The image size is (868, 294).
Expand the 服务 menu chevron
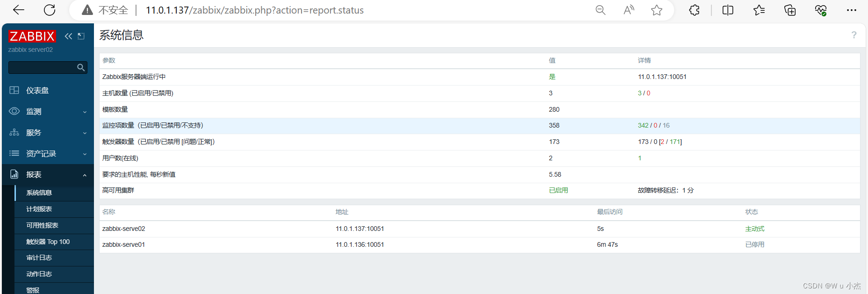85,133
